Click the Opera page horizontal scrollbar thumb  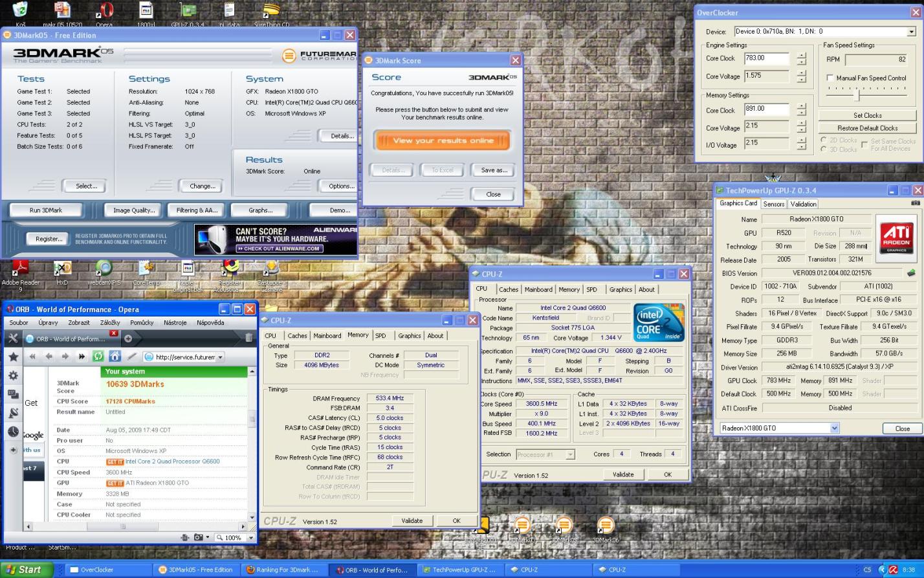[123, 526]
